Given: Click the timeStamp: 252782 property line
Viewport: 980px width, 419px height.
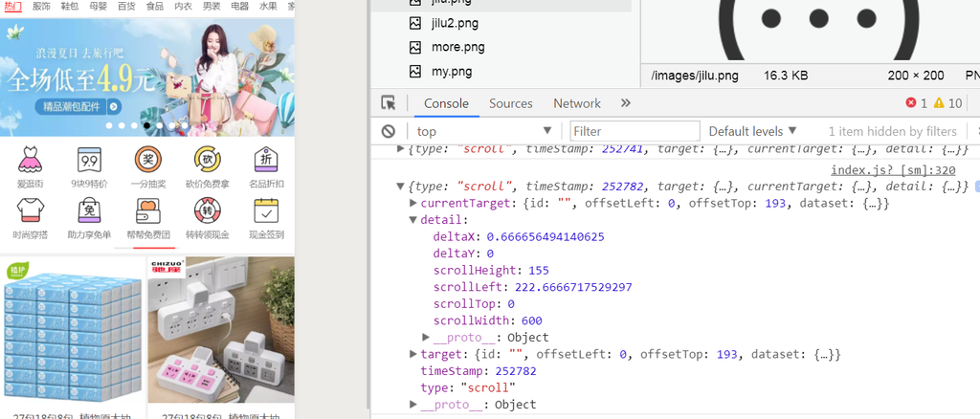Looking at the screenshot, I should coord(479,371).
